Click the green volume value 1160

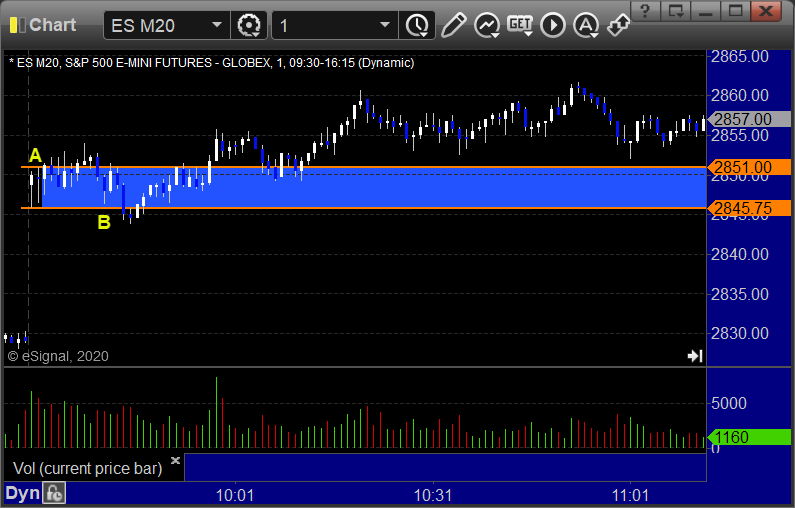pyautogui.click(x=749, y=437)
